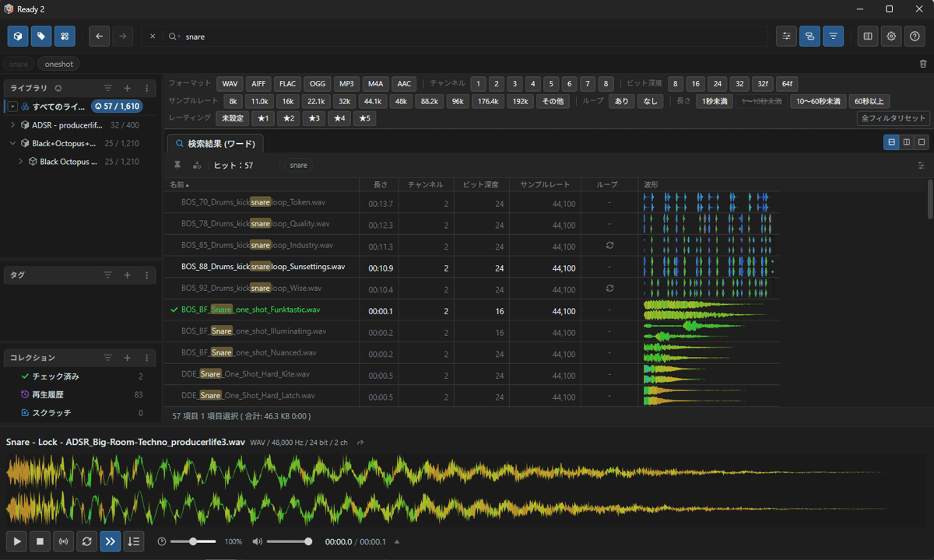Viewport: 934px width, 560px height.
Task: Add a new collection with plus icon
Action: coord(127,358)
